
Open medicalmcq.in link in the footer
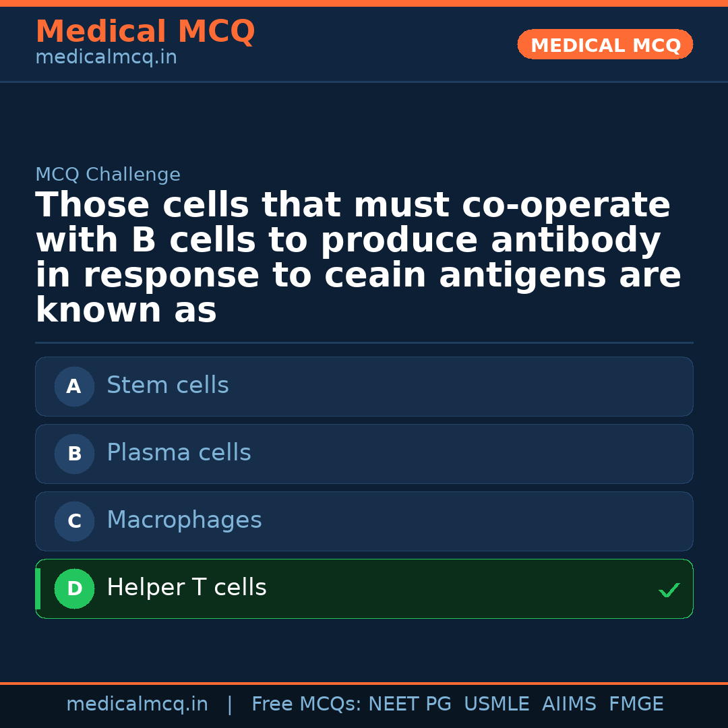[x=137, y=704]
